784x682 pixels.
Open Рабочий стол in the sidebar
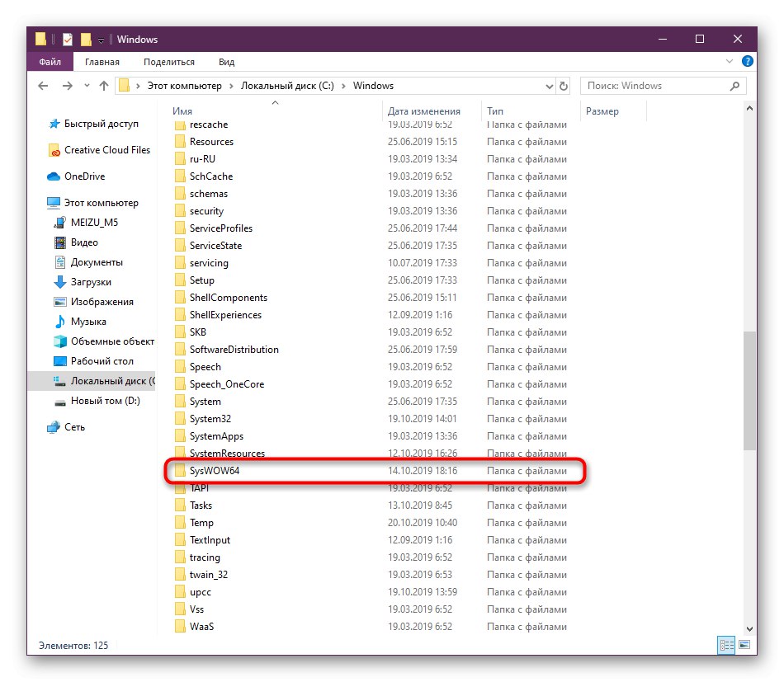coord(102,360)
